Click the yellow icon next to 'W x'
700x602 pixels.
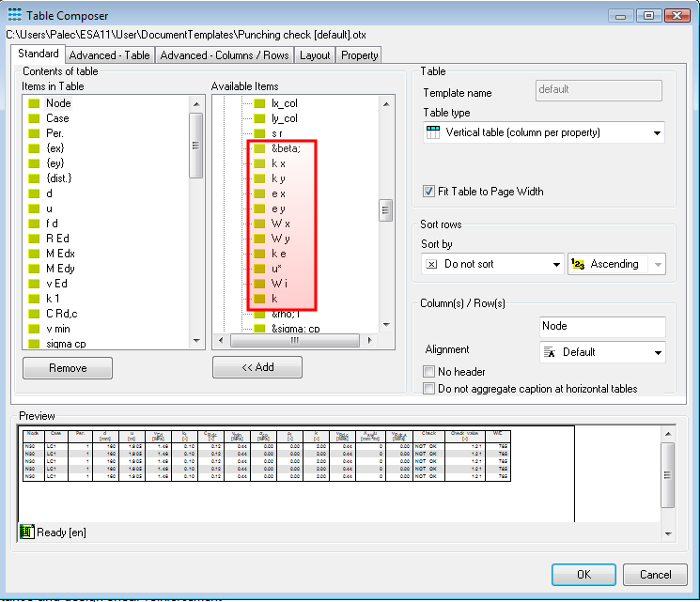[x=259, y=224]
